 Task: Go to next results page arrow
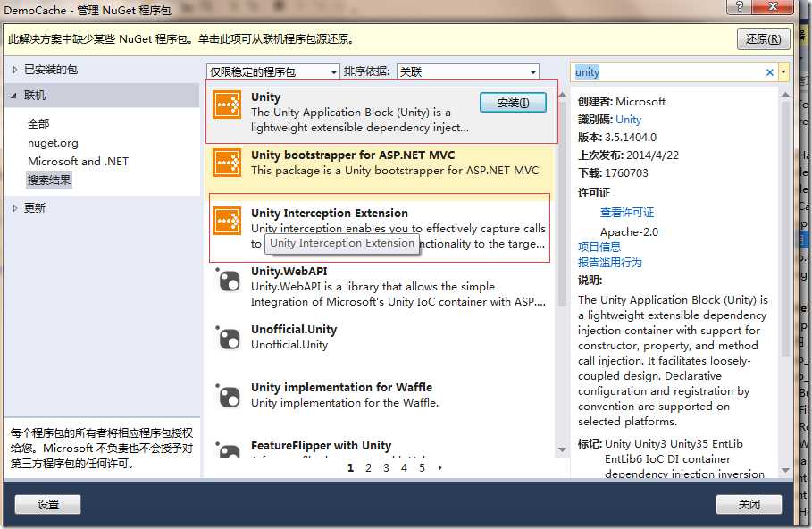(x=439, y=468)
